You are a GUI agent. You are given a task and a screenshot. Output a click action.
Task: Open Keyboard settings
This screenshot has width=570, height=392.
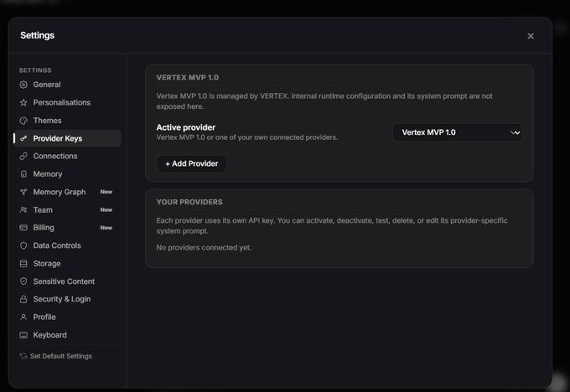[x=68, y=335]
